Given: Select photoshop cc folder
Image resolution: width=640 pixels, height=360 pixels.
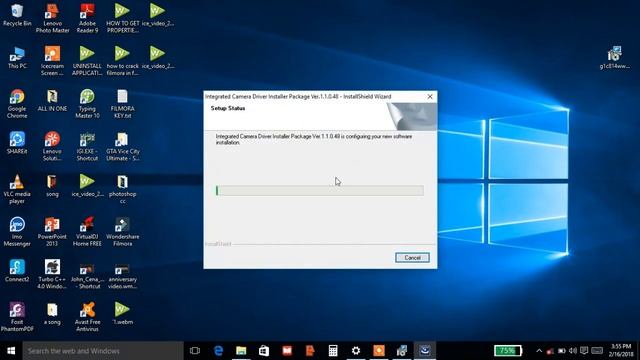Looking at the screenshot, I should (122, 189).
